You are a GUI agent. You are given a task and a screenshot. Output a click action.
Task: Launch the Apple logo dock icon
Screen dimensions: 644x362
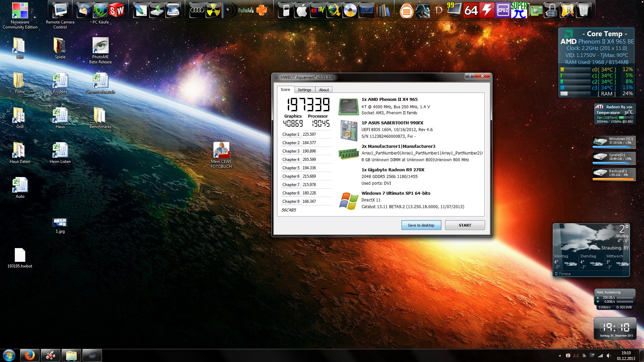click(x=302, y=10)
